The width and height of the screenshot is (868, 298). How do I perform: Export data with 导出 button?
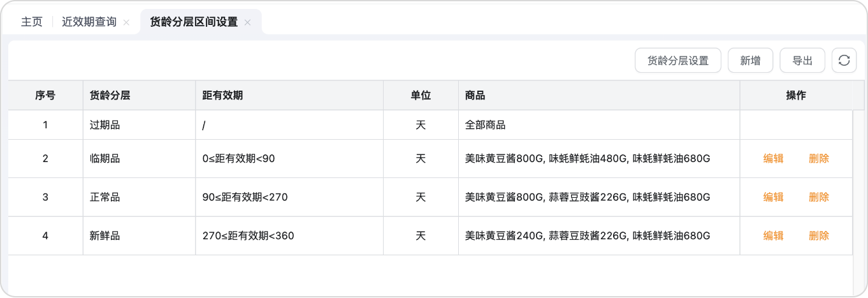click(x=802, y=61)
